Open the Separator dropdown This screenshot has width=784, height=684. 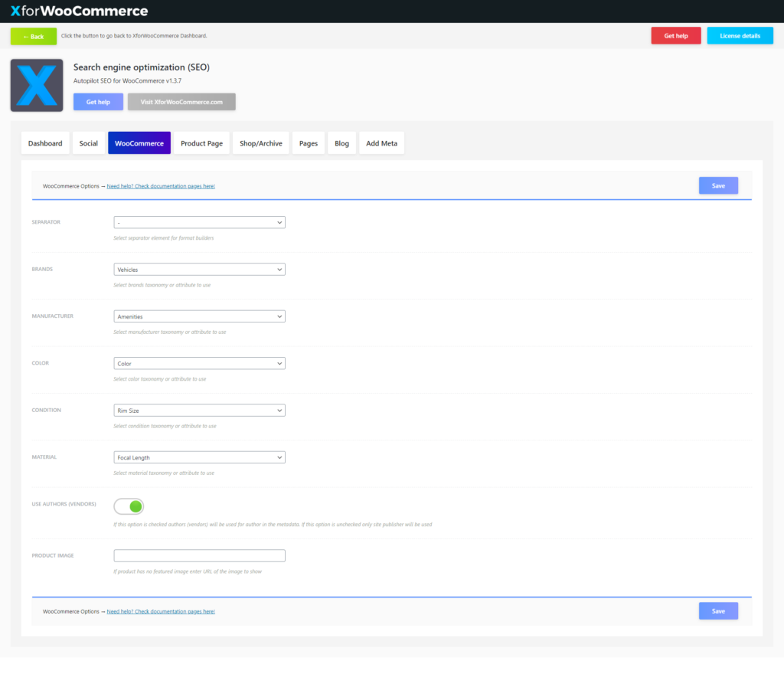click(x=200, y=222)
